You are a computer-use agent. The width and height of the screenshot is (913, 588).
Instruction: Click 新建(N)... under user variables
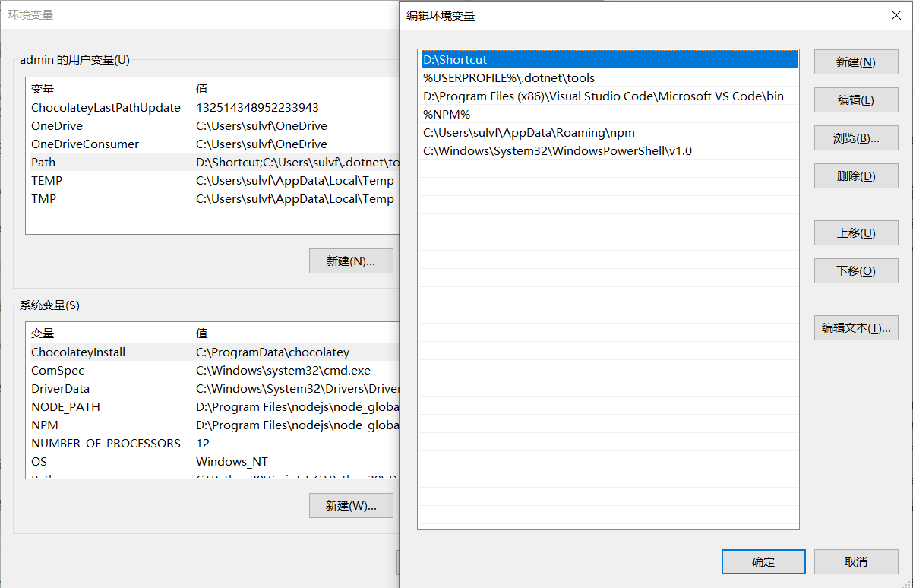[x=351, y=261]
